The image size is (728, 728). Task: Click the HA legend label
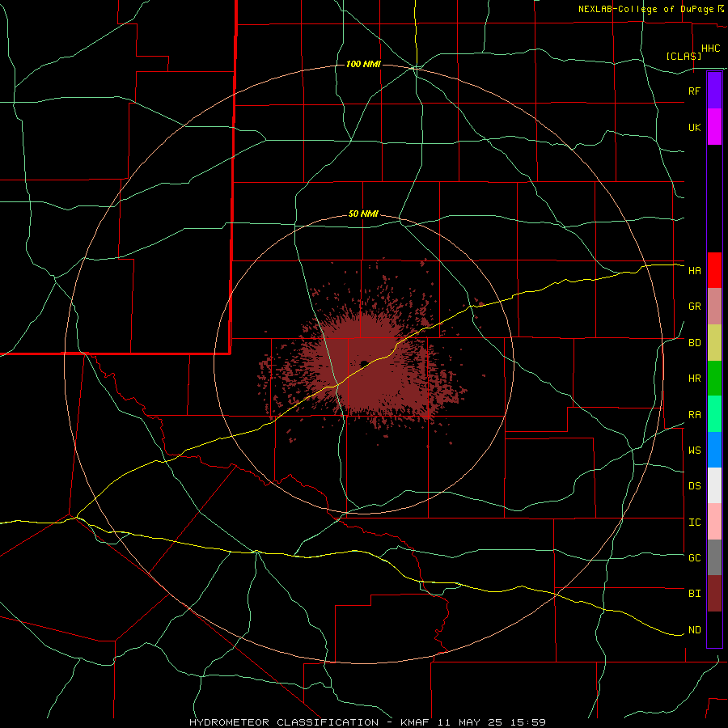[694, 271]
